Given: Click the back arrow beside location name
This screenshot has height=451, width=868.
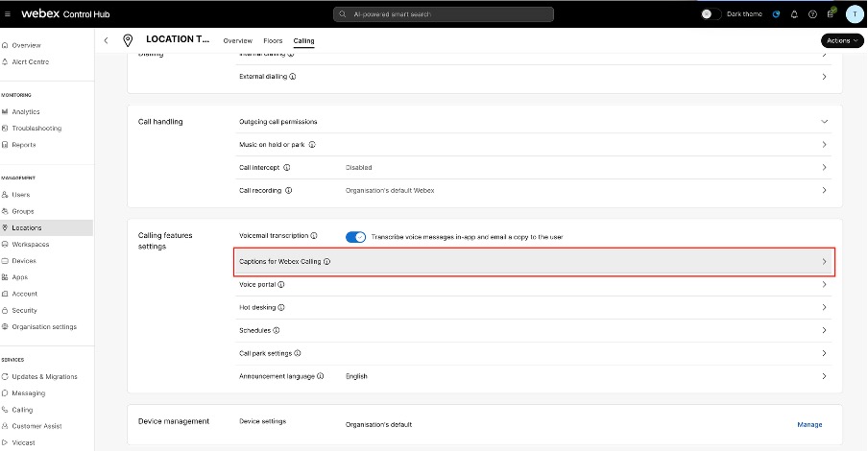Looking at the screenshot, I should coord(106,40).
